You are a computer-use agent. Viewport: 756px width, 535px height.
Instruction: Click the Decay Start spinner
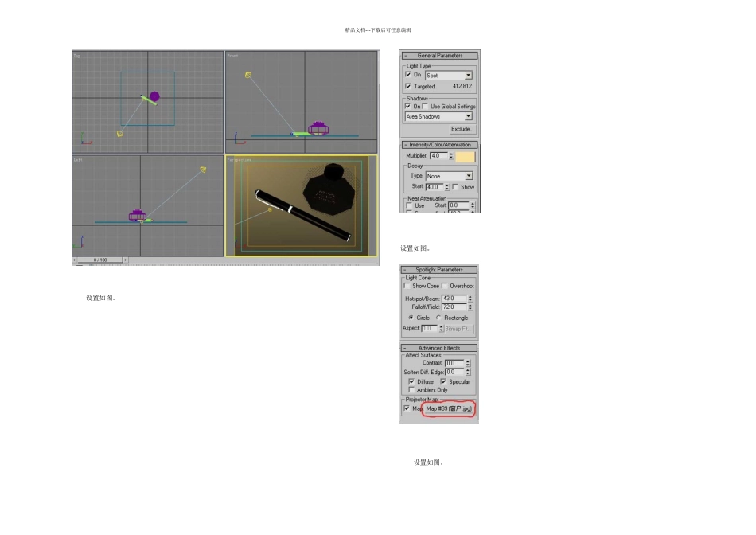click(447, 187)
